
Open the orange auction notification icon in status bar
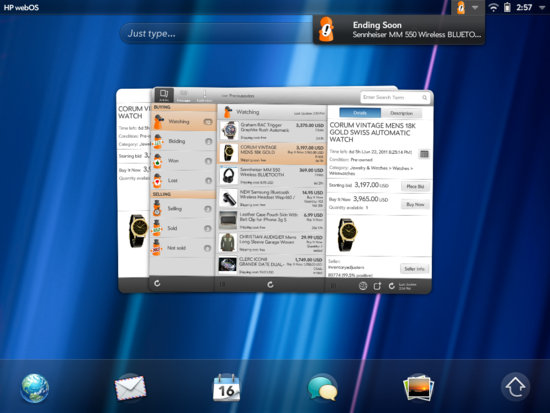click(461, 7)
